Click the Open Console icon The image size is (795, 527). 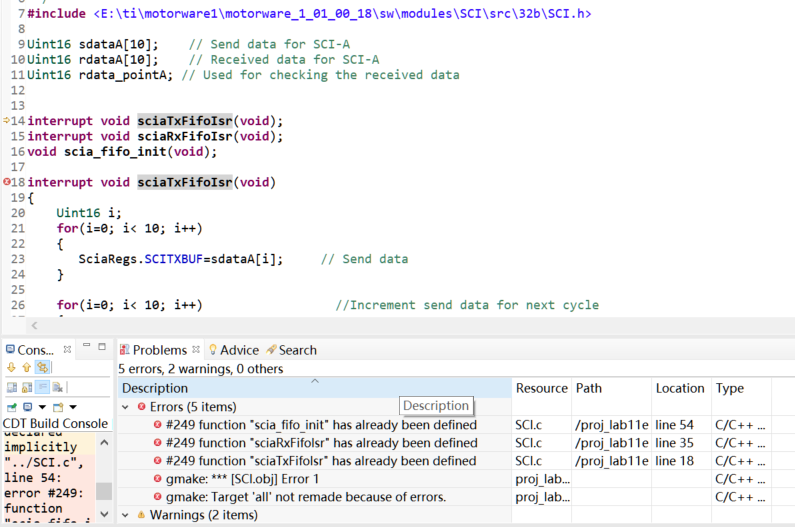[x=58, y=407]
